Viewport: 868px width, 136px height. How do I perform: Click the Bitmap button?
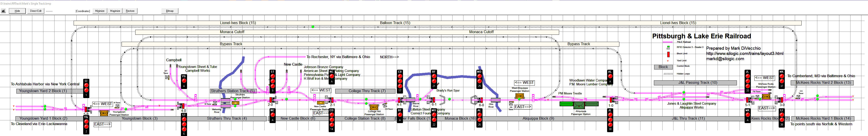[x=170, y=11]
